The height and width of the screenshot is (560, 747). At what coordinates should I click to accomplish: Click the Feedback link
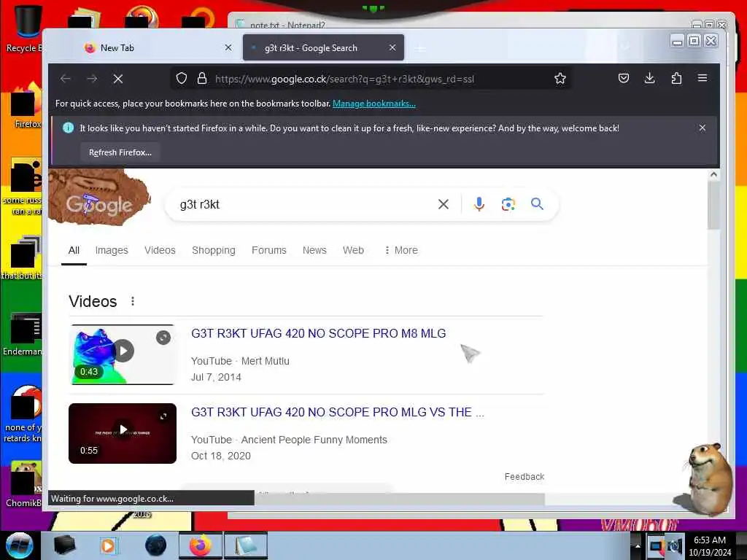point(524,477)
